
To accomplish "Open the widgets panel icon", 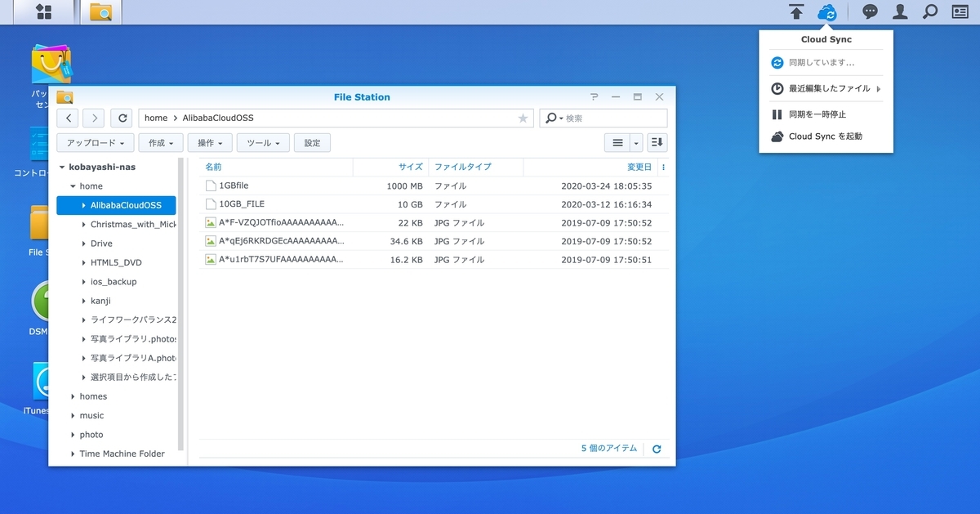I will coord(960,12).
